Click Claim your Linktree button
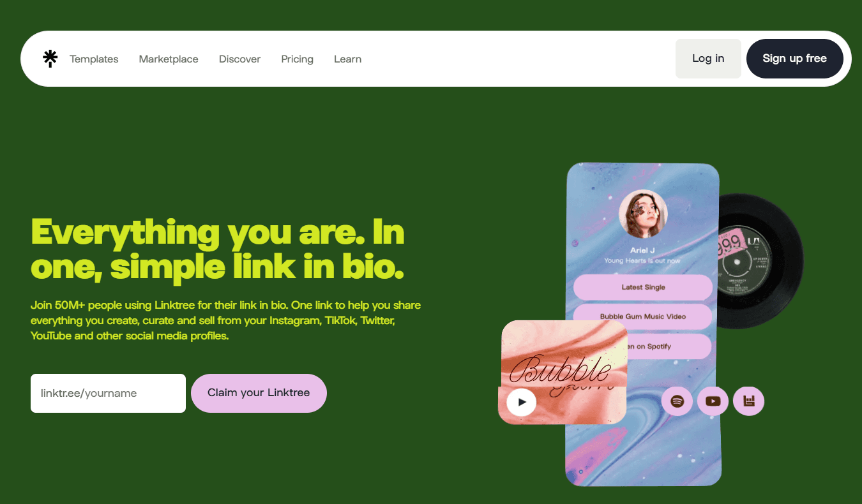 pos(259,393)
